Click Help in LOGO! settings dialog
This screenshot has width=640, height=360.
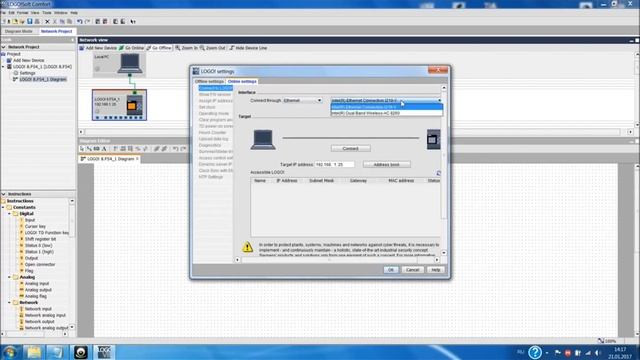436,270
